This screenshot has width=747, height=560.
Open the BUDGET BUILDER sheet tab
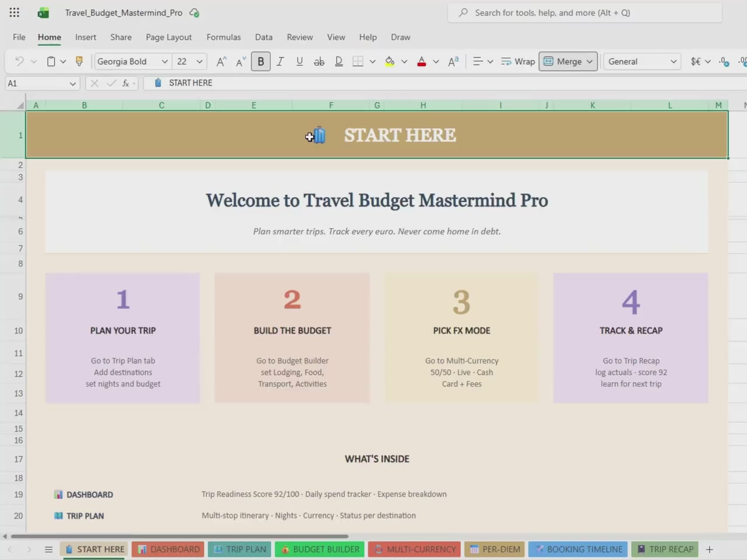click(320, 549)
